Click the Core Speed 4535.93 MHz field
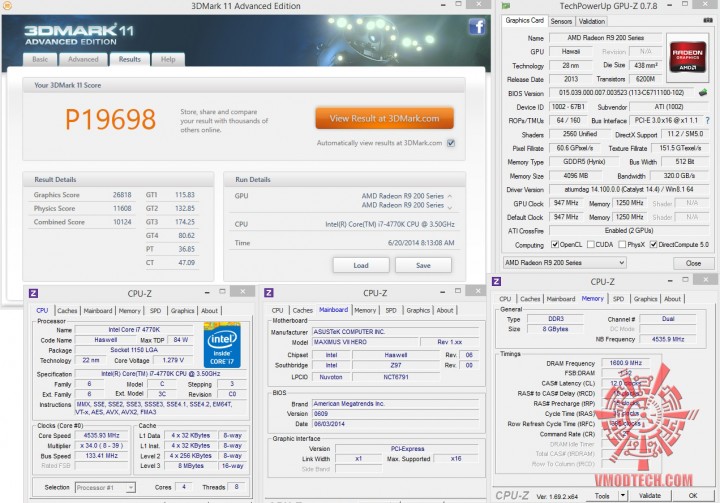Screen dimensions: 720x503 pos(101,435)
